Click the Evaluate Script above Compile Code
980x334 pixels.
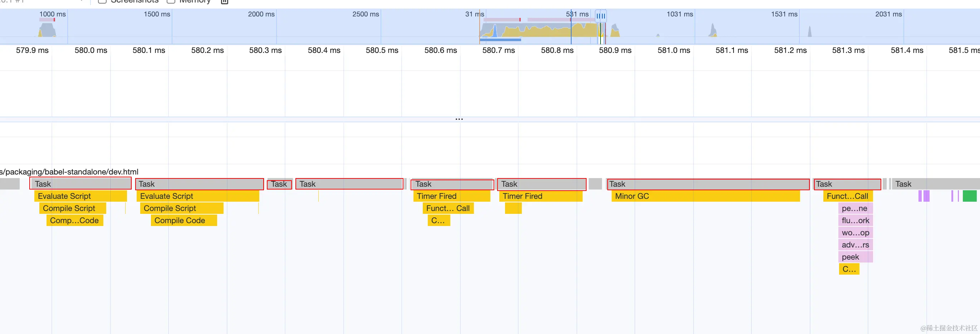198,196
